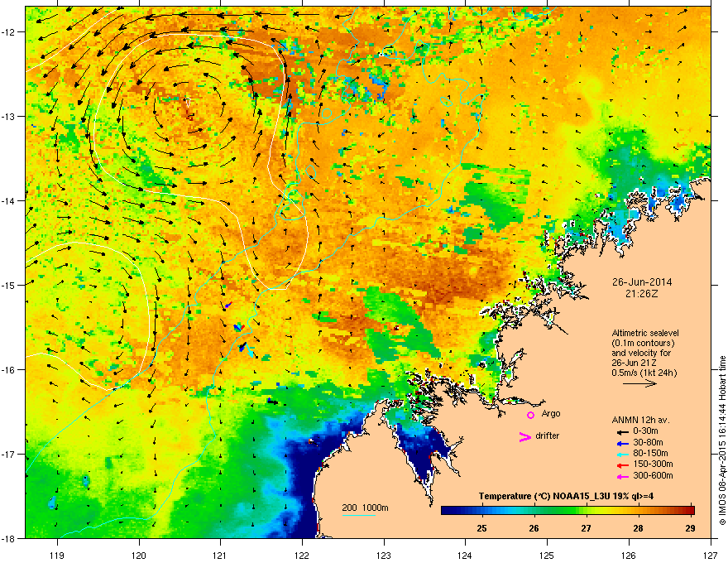Click the magenta Argo circle legend marker

(x=530, y=415)
